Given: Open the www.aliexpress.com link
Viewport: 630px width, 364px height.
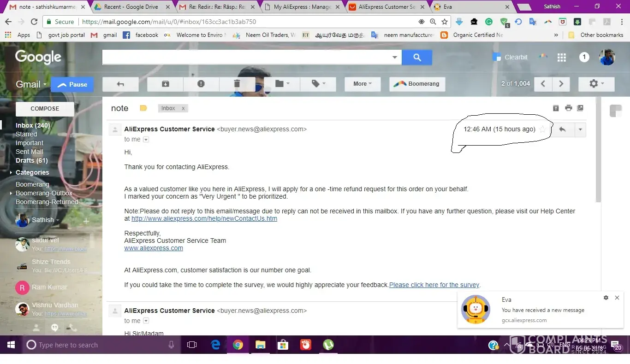Looking at the screenshot, I should [154, 248].
